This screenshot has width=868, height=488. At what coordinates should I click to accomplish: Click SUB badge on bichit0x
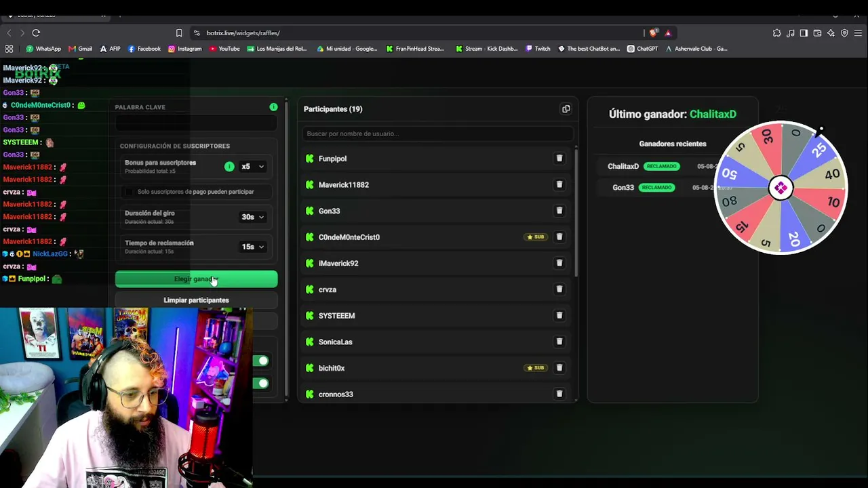536,368
